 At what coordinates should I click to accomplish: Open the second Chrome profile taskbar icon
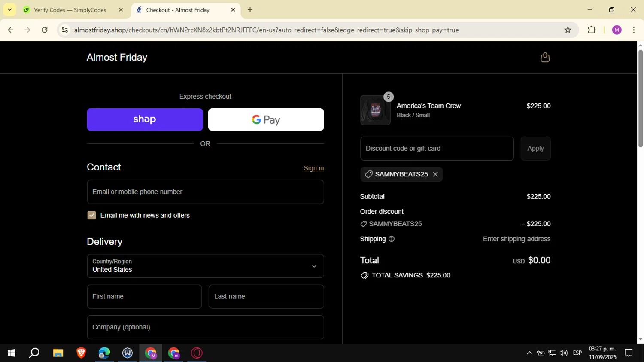point(174,353)
